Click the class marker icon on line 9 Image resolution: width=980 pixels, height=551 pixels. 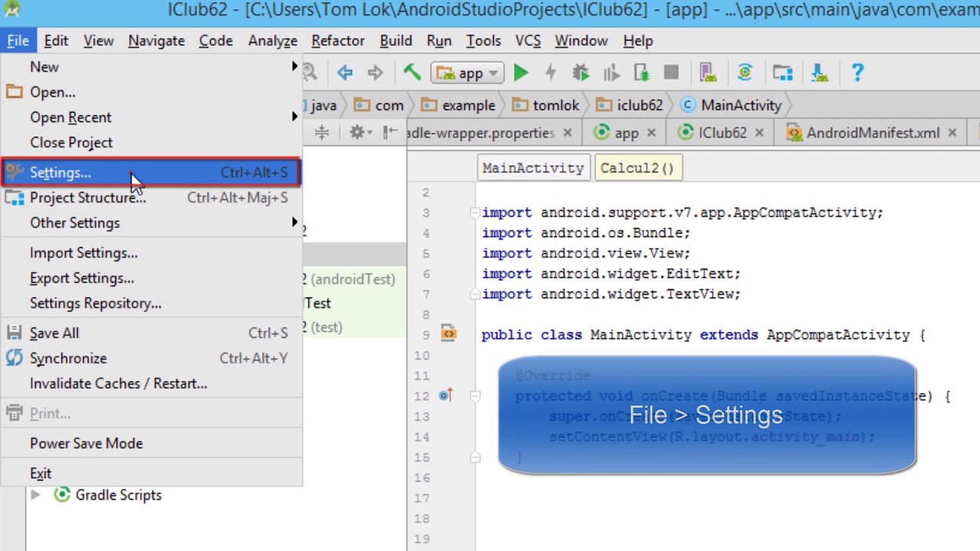click(x=449, y=334)
